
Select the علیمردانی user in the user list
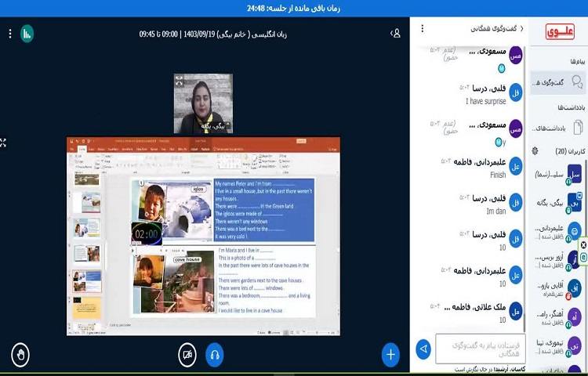558,231
